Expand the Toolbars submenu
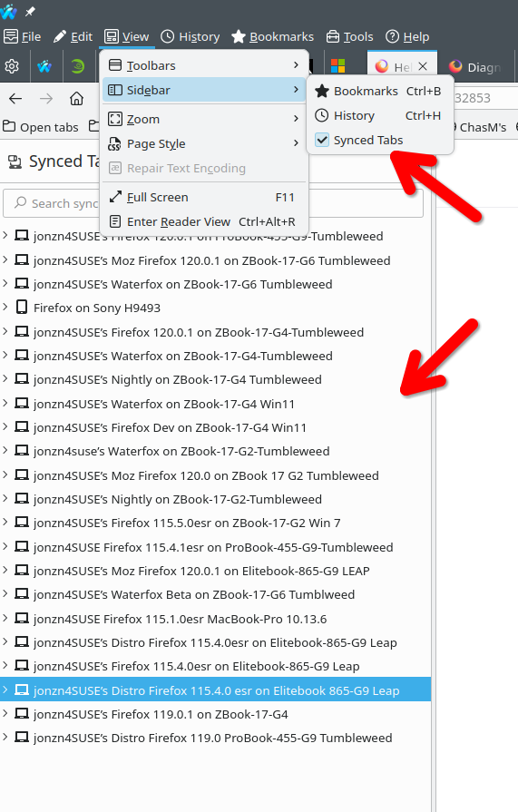This screenshot has width=518, height=812. point(205,65)
